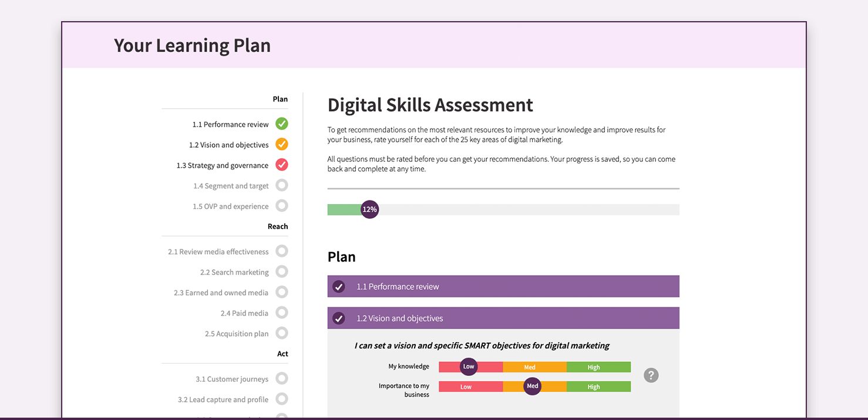Open the question mark help icon
The image size is (868, 420).
[x=651, y=375]
